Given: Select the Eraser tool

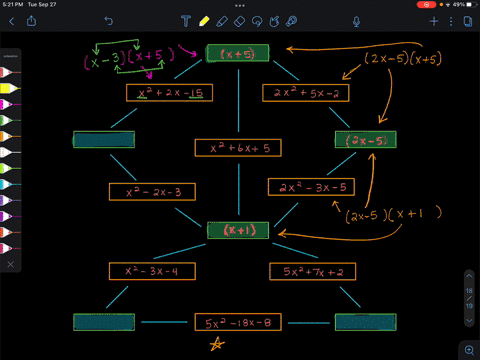Looking at the screenshot, I should (x=239, y=22).
